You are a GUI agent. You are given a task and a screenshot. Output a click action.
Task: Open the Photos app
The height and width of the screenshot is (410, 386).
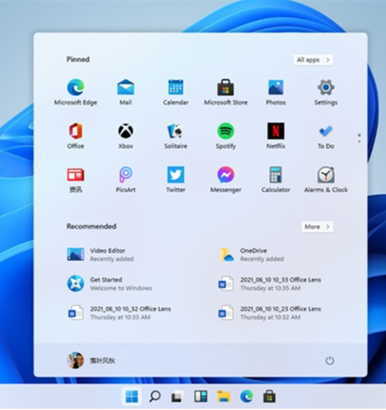(276, 92)
